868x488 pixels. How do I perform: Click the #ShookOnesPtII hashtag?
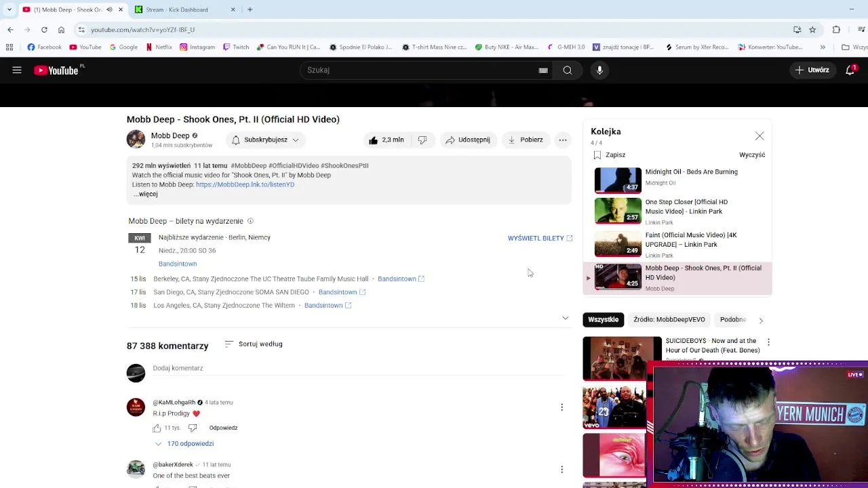tap(344, 165)
